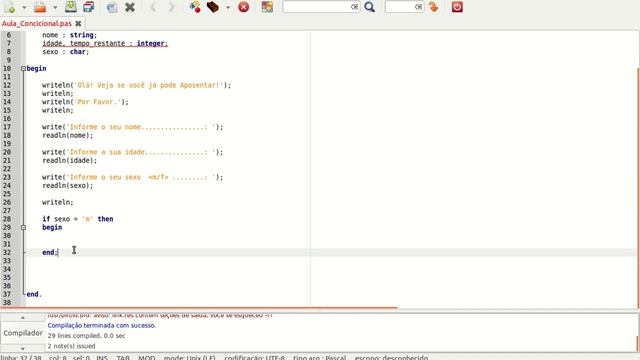Image resolution: width=640 pixels, height=360 pixels.
Task: Click the writeln 'Olá! Veja se você' line
Action: point(136,85)
